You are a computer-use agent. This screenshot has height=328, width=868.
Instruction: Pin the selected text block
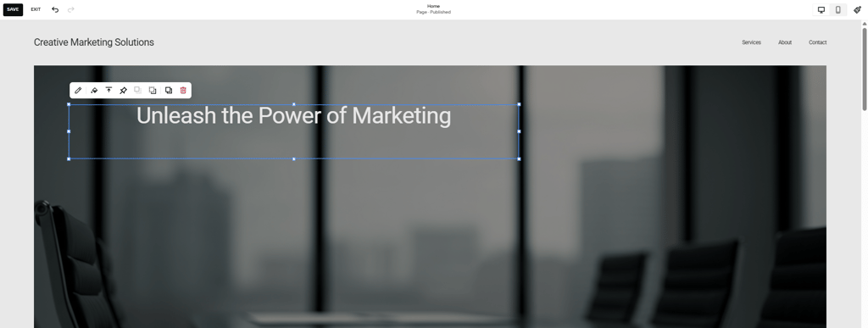[x=124, y=90]
